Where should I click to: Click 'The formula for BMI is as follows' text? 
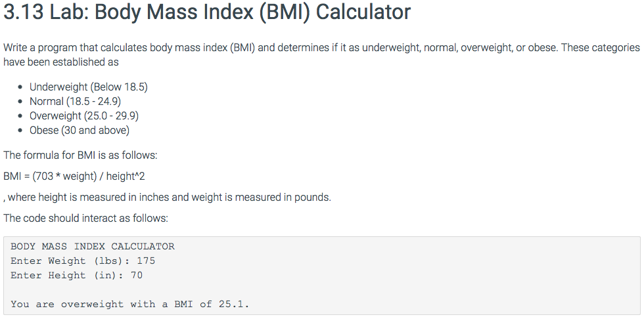[80, 156]
